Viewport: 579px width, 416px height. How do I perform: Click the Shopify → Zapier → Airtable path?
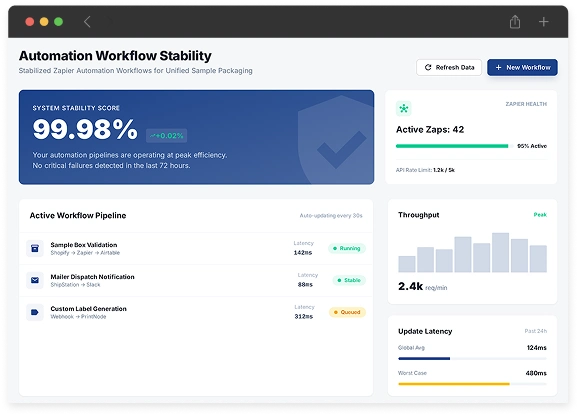click(85, 253)
